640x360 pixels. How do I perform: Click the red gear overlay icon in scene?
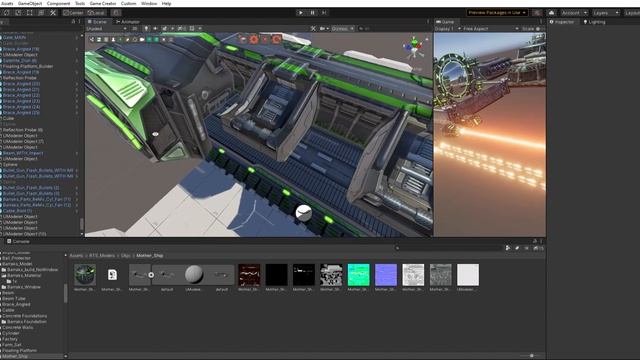coord(254,39)
